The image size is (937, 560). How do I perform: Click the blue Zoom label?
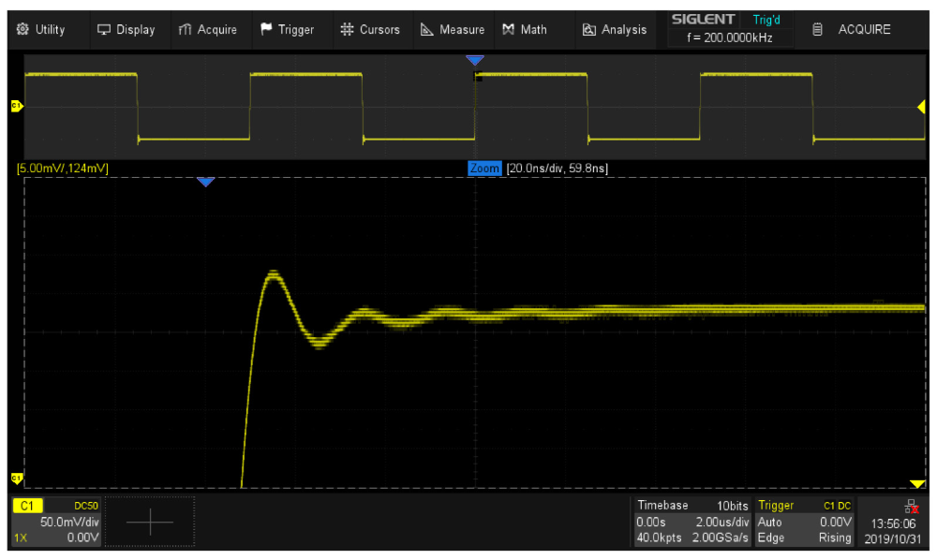click(x=484, y=169)
